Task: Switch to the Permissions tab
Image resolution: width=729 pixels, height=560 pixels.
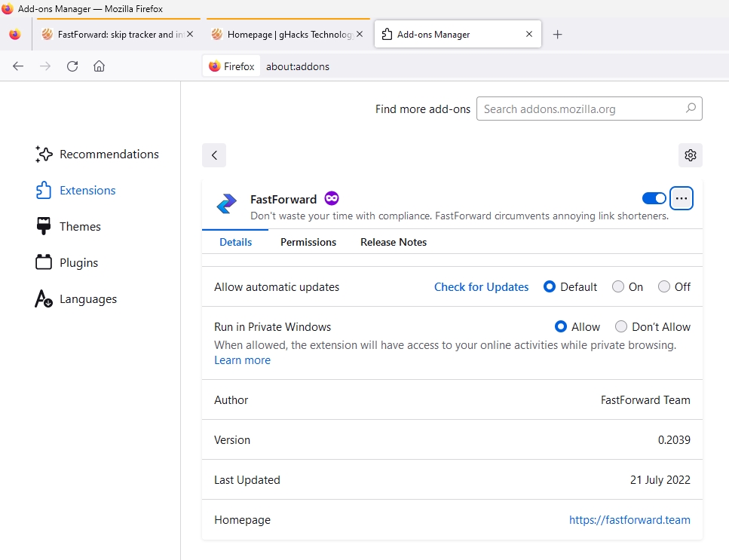Action: coord(308,242)
